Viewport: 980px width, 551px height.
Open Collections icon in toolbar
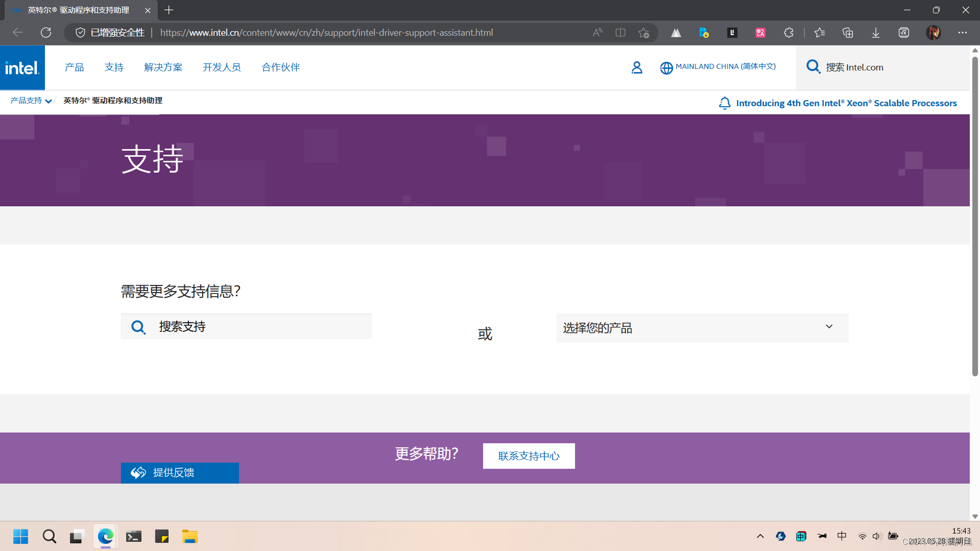(848, 33)
